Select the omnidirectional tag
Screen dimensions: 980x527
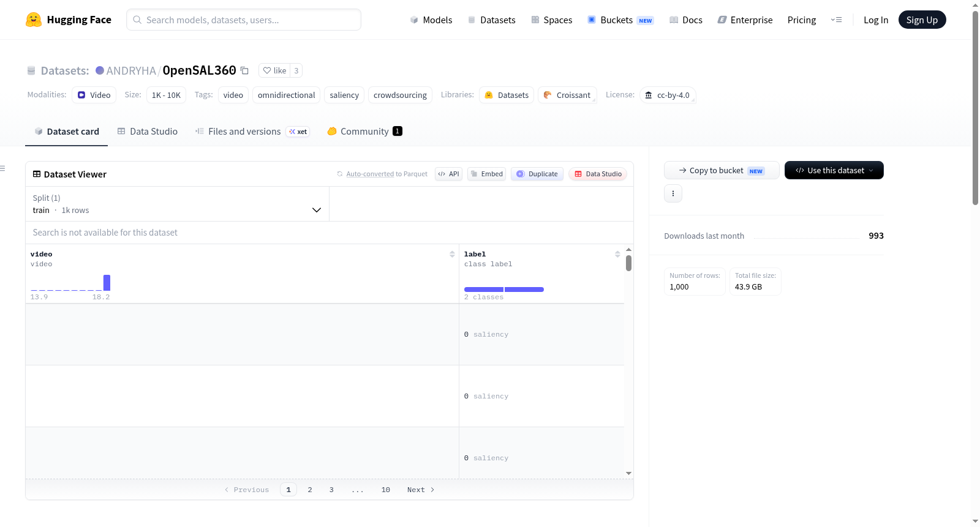pyautogui.click(x=286, y=95)
